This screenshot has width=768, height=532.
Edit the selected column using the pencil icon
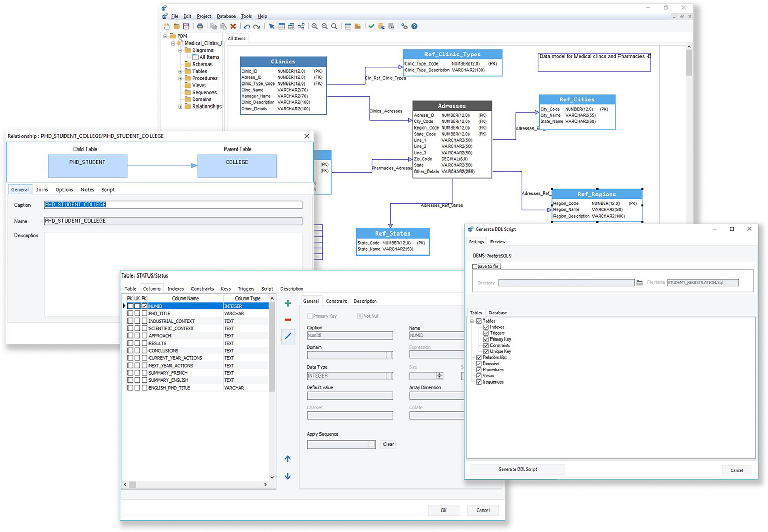point(288,336)
